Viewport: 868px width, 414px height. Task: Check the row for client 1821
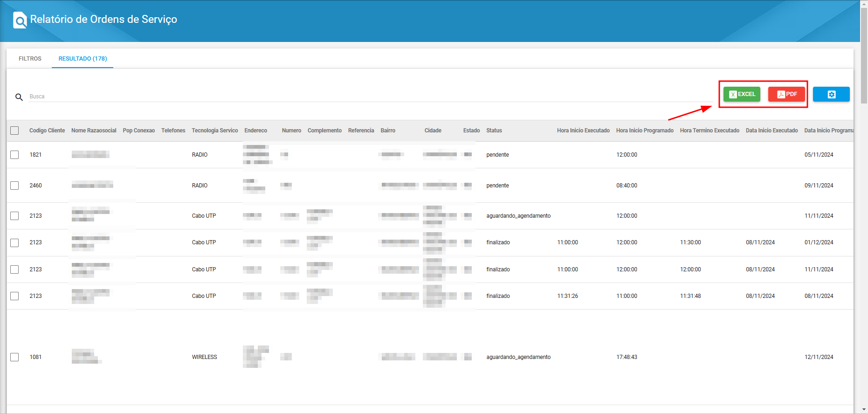coord(14,155)
